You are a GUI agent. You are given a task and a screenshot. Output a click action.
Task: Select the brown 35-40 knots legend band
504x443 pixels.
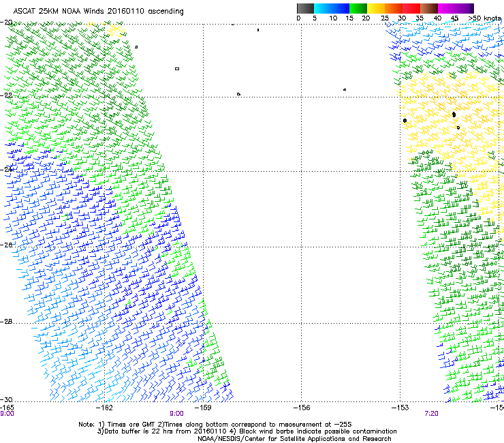(x=429, y=8)
